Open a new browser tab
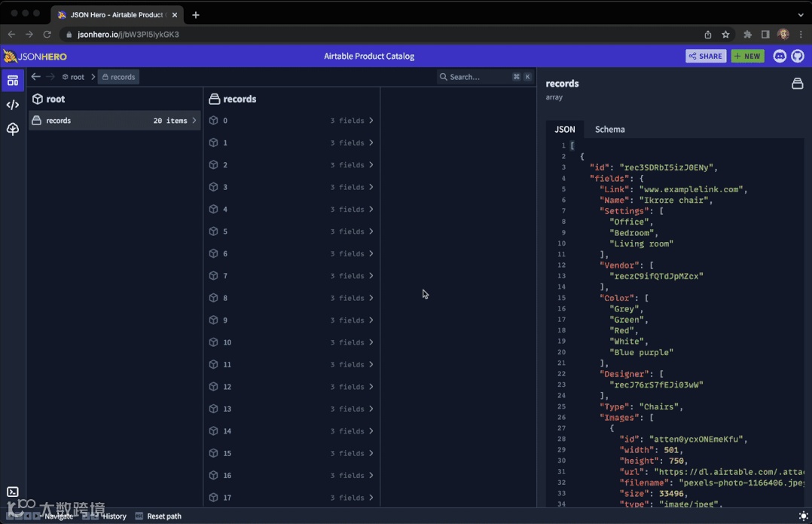 click(x=195, y=15)
